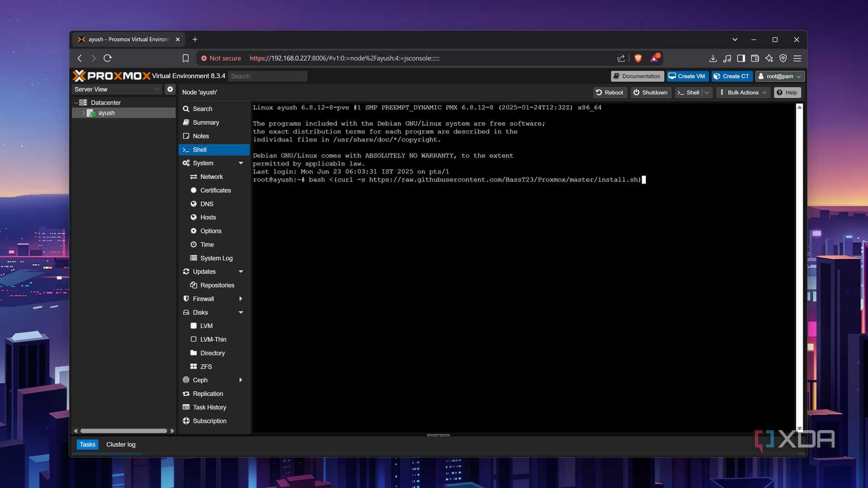Open the root@pam user menu
Image resolution: width=868 pixels, height=488 pixels.
[780, 76]
